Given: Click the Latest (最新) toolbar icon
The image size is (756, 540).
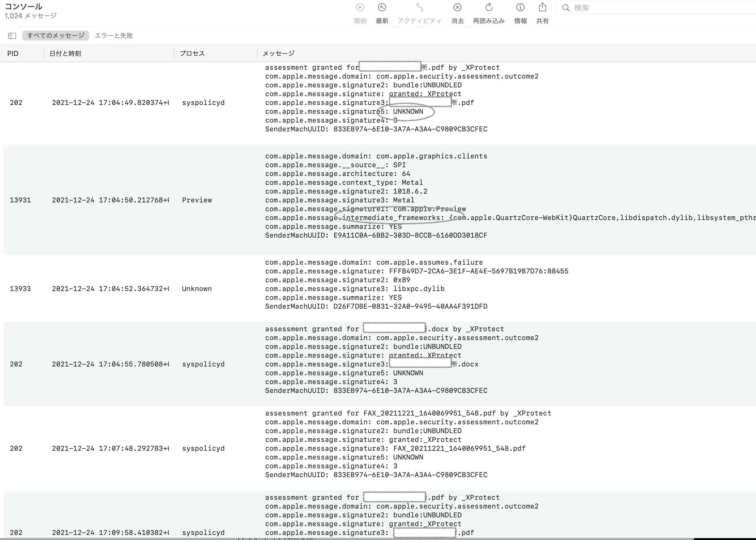Looking at the screenshot, I should (382, 8).
